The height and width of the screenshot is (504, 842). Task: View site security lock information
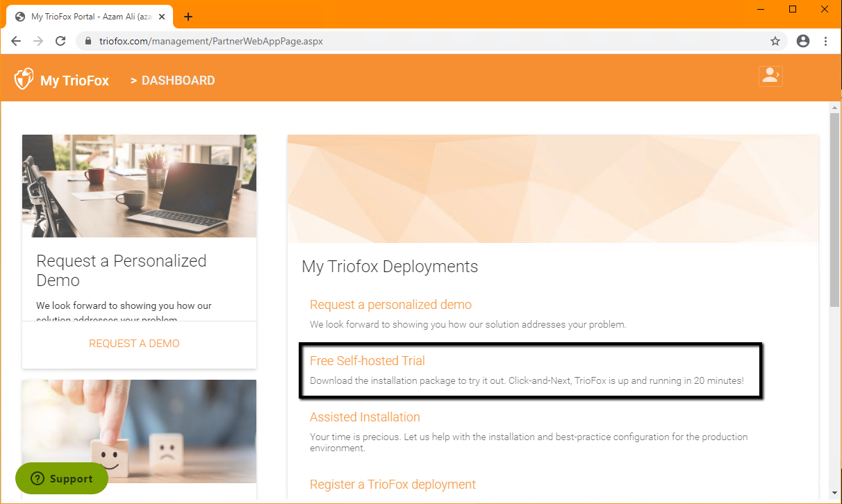[88, 41]
